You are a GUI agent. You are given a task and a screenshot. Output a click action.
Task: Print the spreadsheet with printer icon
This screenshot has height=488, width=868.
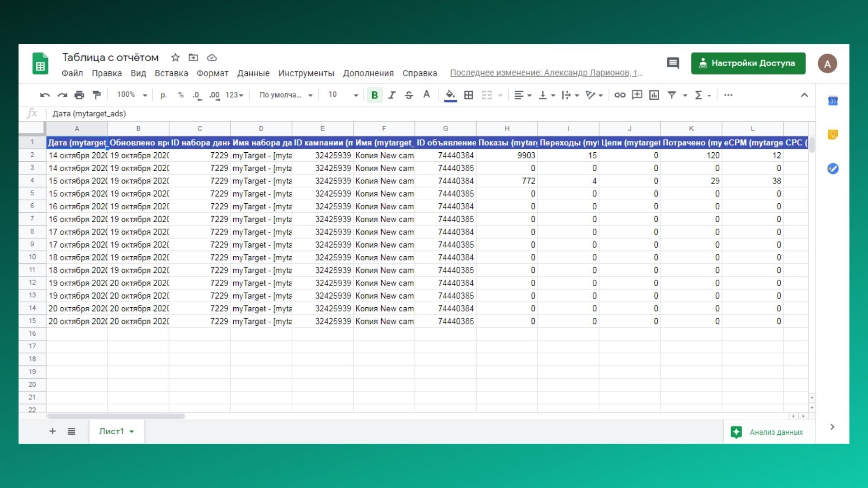pos(79,95)
